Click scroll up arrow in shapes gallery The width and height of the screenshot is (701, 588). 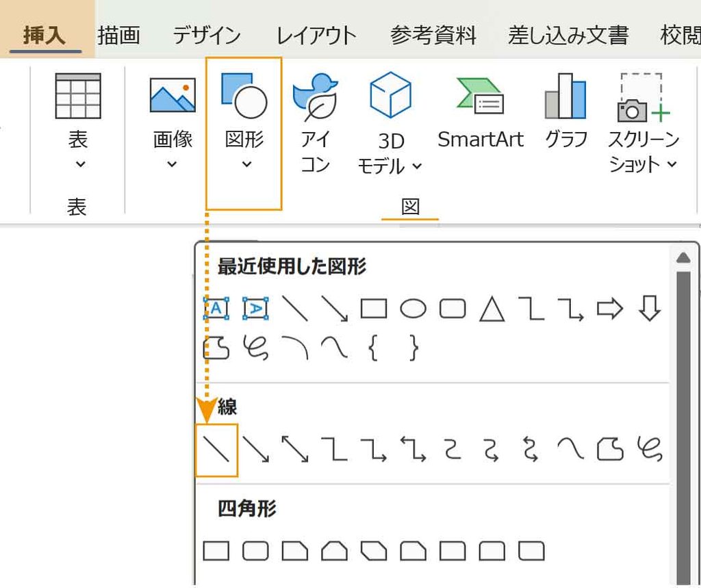point(684,257)
